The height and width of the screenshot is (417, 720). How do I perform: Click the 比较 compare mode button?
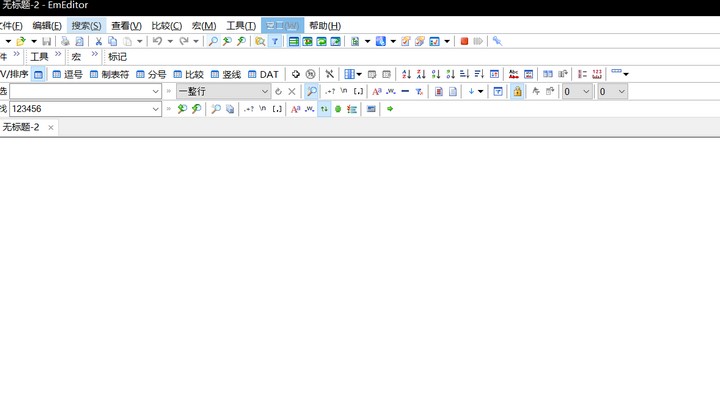(x=187, y=74)
